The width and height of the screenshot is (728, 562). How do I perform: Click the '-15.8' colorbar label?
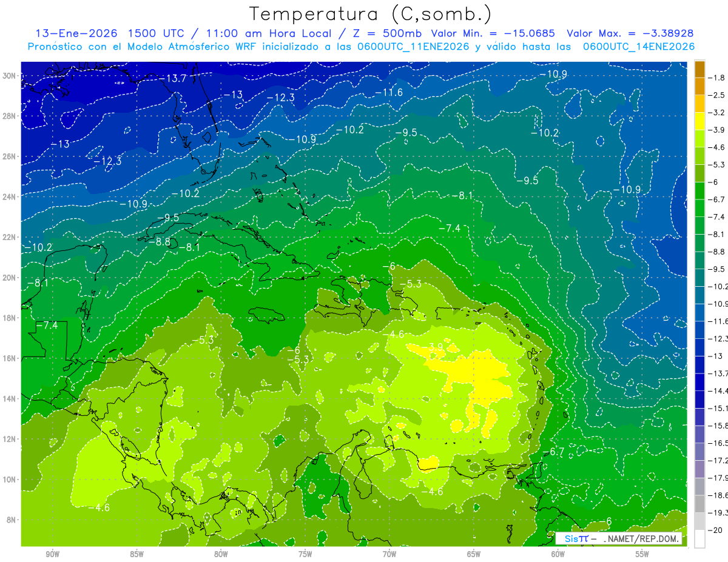tap(720, 426)
